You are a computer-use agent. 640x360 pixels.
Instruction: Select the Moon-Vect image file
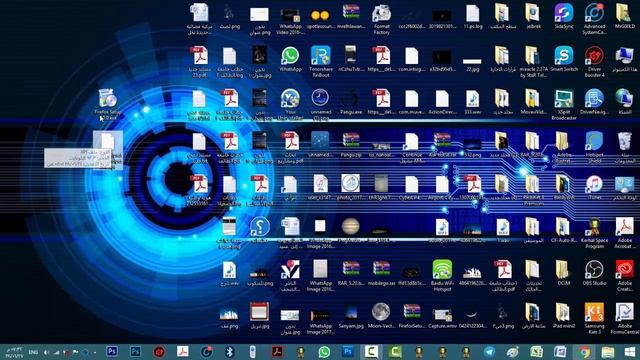pos(381,316)
